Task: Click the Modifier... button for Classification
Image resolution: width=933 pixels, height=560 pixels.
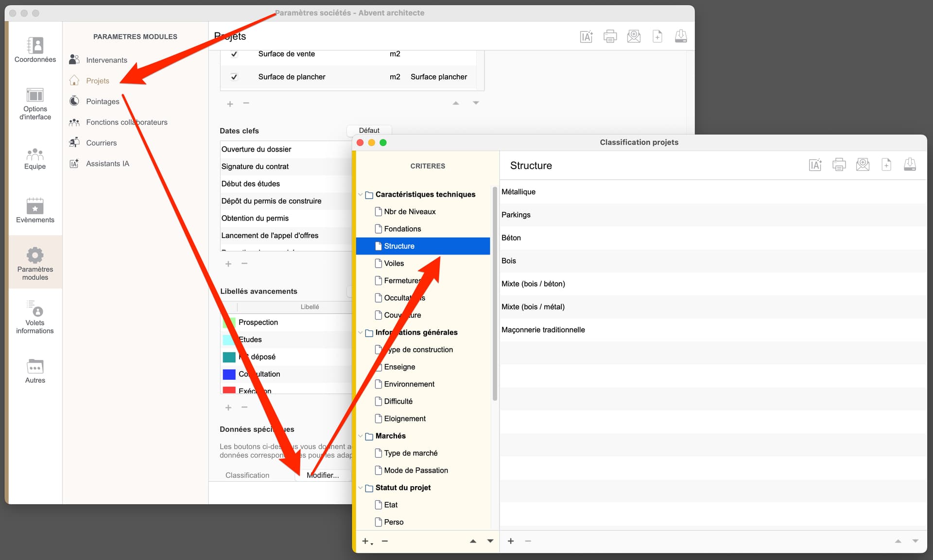Action: click(323, 475)
